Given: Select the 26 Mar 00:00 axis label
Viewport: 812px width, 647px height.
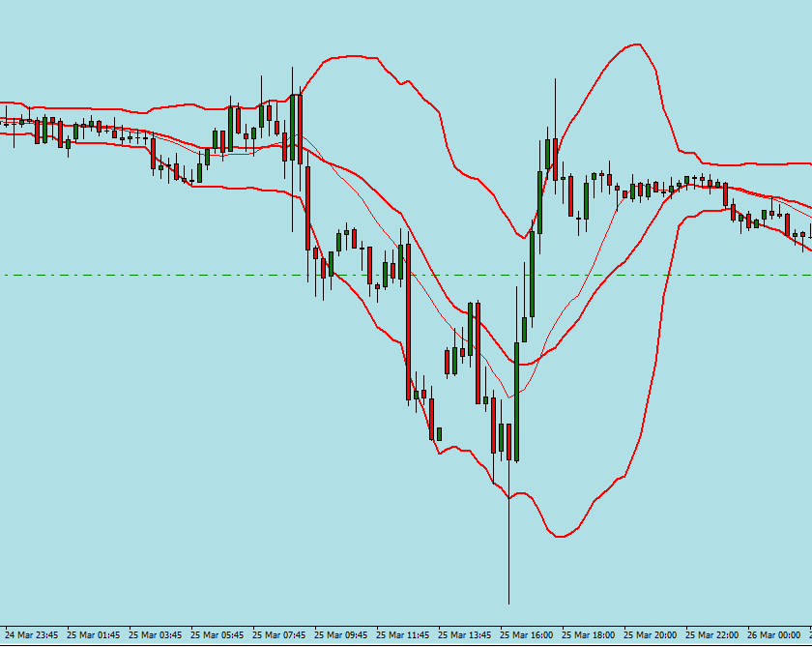Looking at the screenshot, I should point(773,634).
